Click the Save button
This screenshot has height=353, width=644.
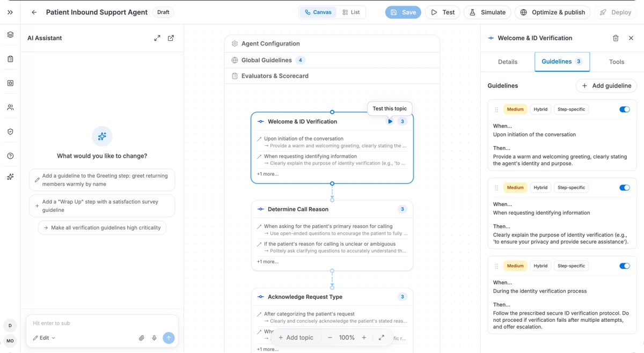(x=403, y=12)
